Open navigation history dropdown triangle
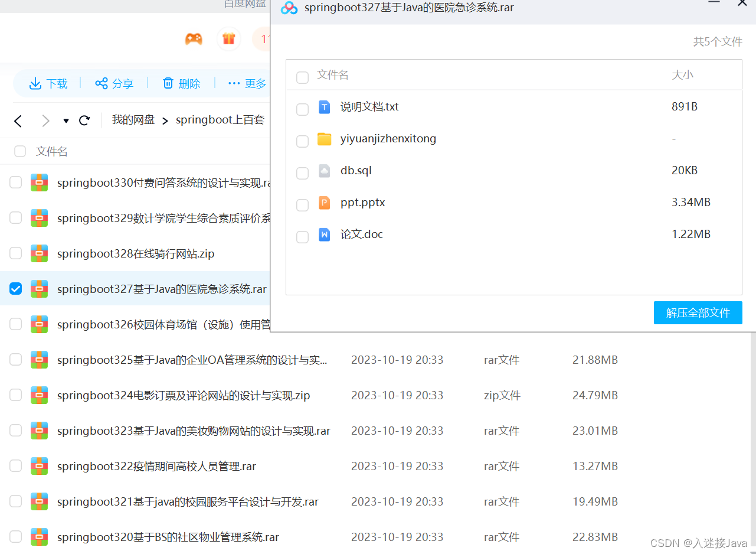 tap(66, 121)
